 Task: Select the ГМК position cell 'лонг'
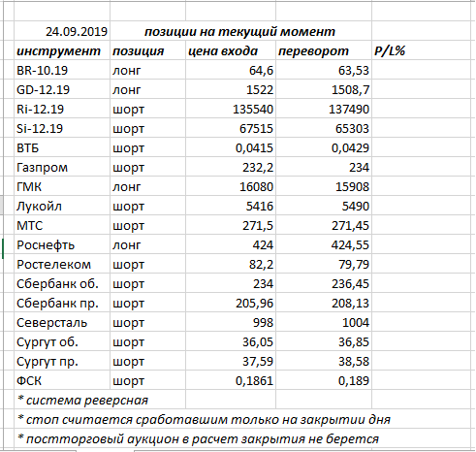click(147, 186)
